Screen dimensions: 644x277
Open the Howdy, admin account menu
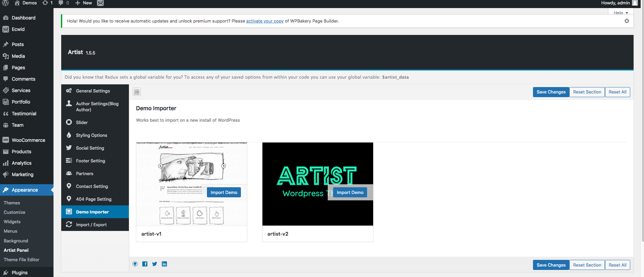[x=619, y=3]
